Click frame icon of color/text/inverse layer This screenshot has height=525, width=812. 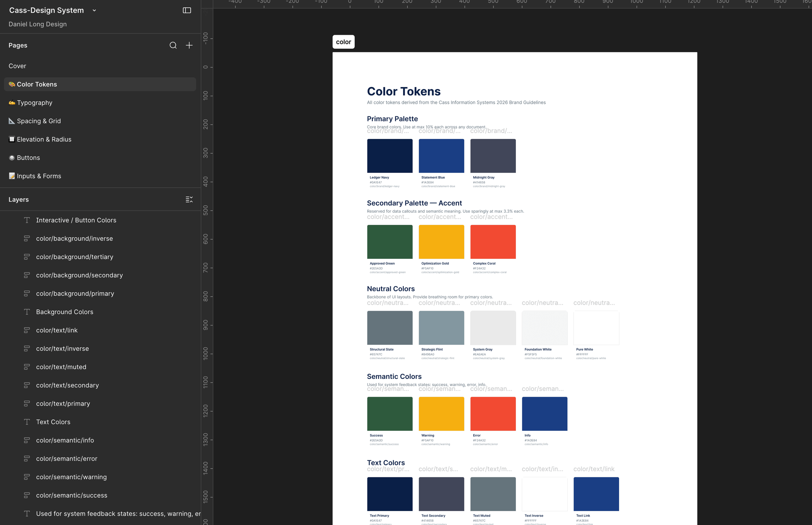coord(27,349)
